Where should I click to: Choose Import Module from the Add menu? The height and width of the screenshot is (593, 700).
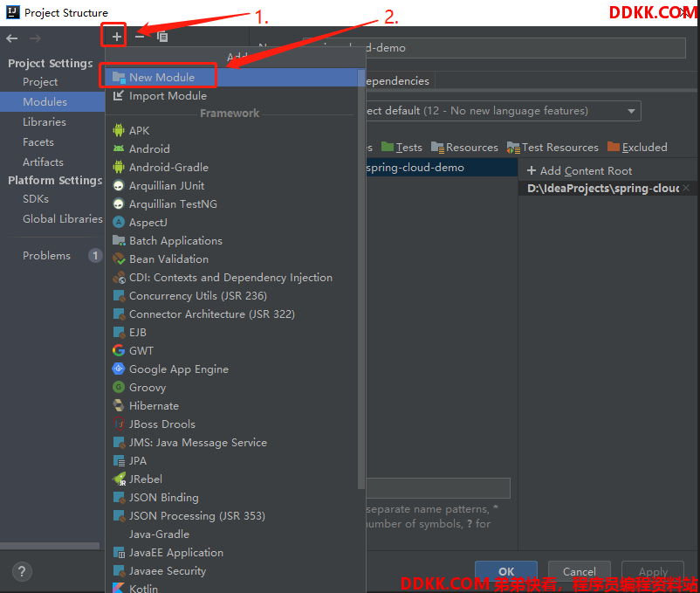(x=231, y=95)
